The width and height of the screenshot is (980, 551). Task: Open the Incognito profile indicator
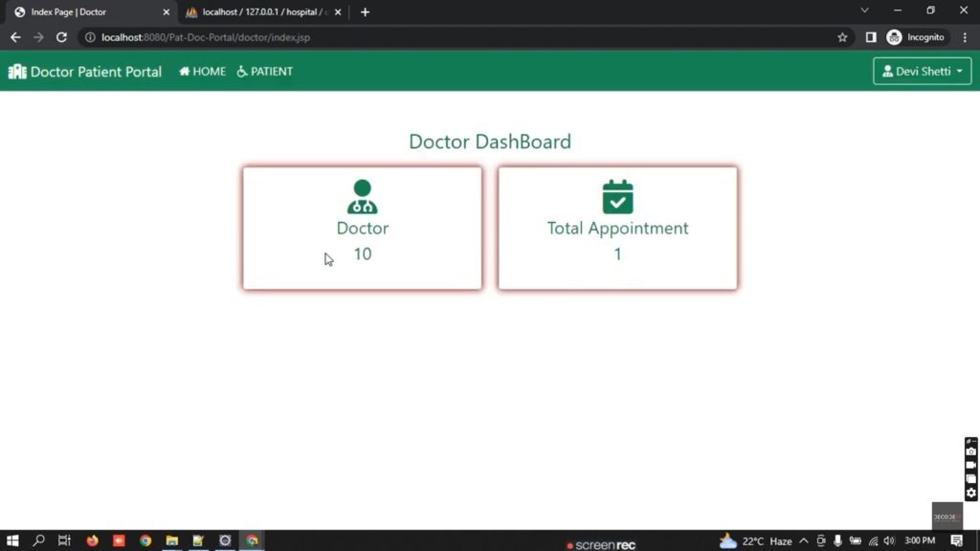tap(916, 37)
